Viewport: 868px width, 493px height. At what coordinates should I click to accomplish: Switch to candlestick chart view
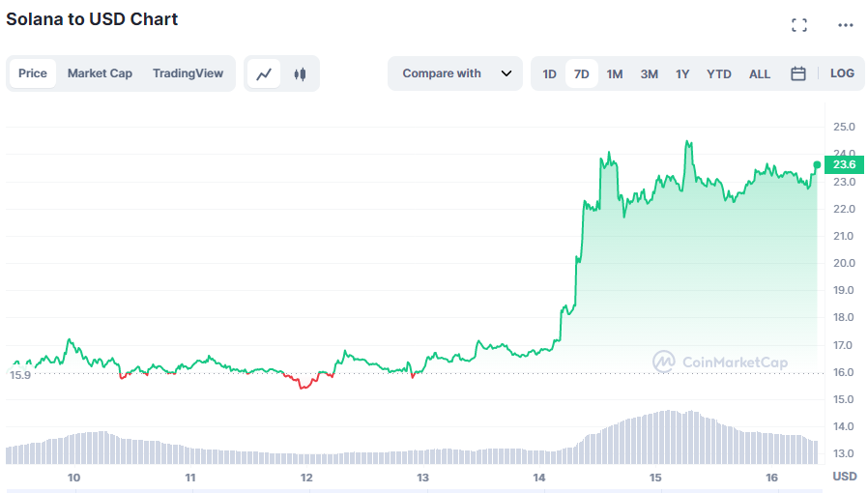pyautogui.click(x=300, y=73)
